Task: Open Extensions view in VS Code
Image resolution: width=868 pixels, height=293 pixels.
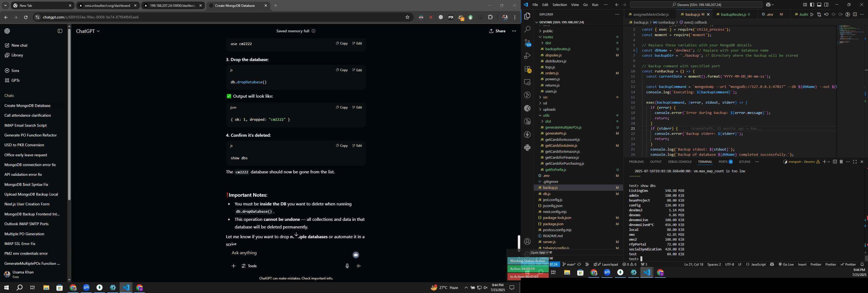Action: tap(527, 69)
